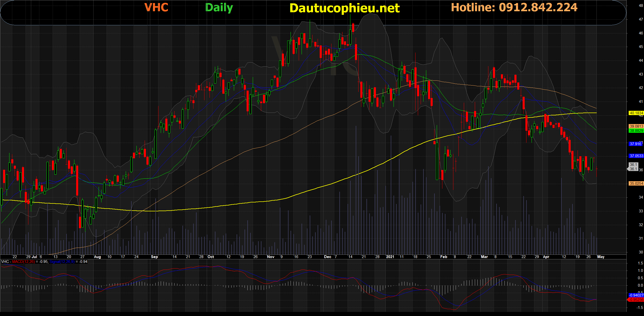Click the orange 39.0813 price tag
Screen dimensions: 644x316
636,126
